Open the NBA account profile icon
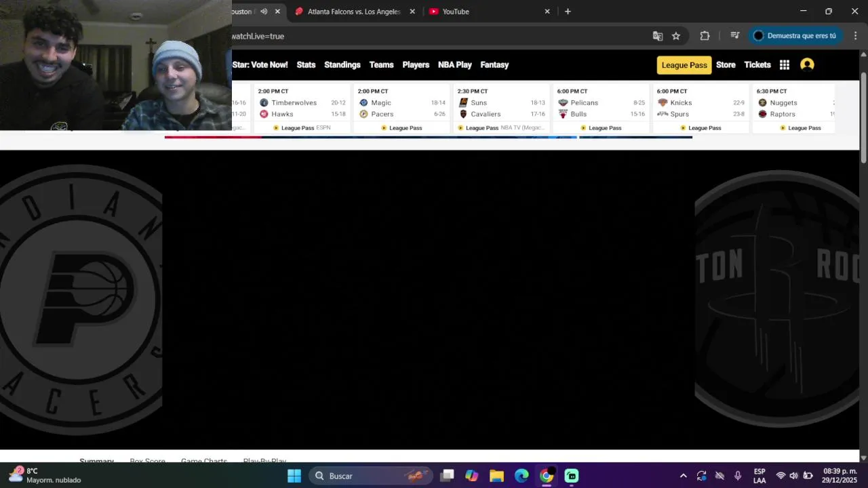868x488 pixels. click(807, 64)
